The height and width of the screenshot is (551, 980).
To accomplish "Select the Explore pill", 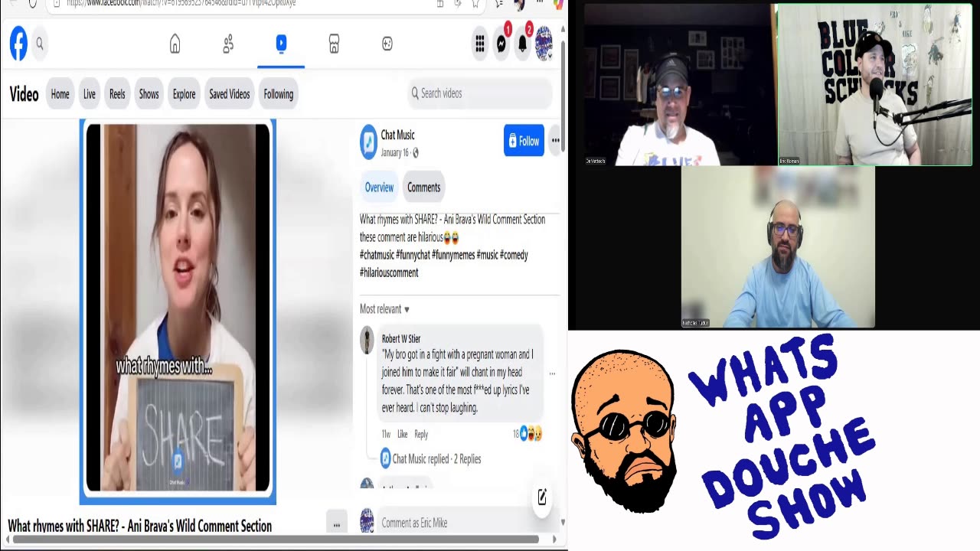I will point(184,94).
